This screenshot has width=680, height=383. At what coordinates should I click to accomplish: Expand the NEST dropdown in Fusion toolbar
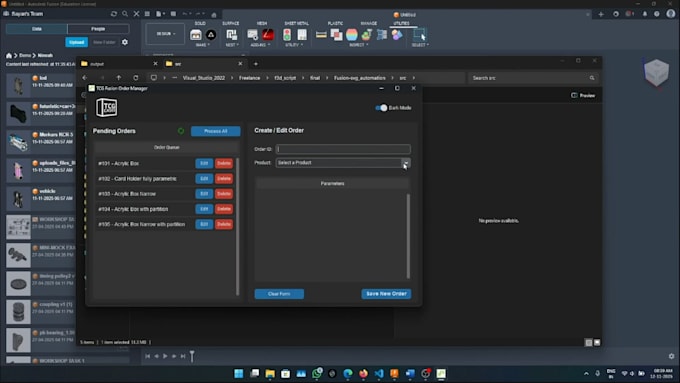pyautogui.click(x=232, y=45)
